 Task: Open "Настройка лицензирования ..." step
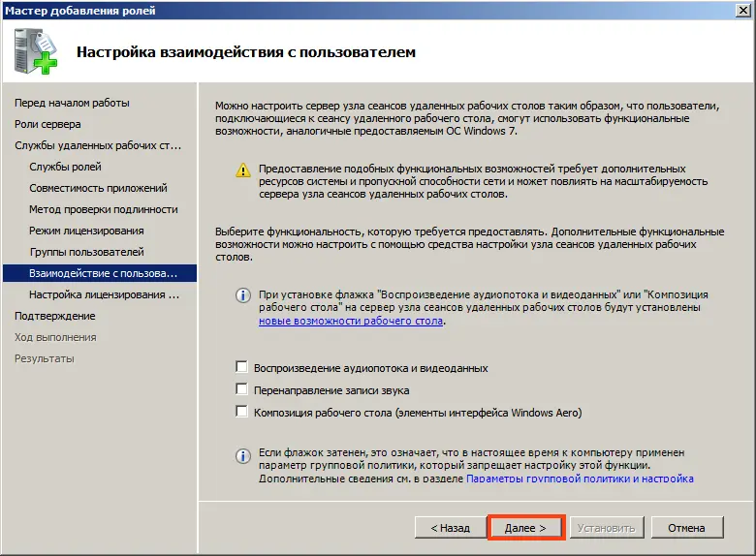[104, 294]
